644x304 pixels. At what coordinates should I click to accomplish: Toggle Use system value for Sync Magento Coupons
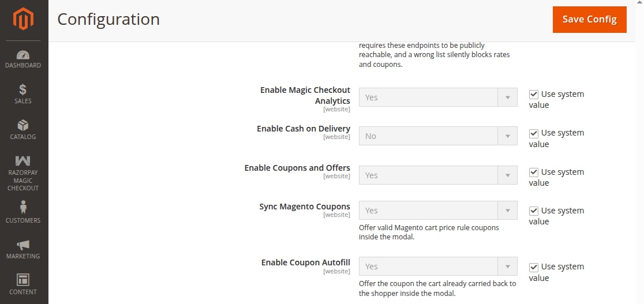534,211
